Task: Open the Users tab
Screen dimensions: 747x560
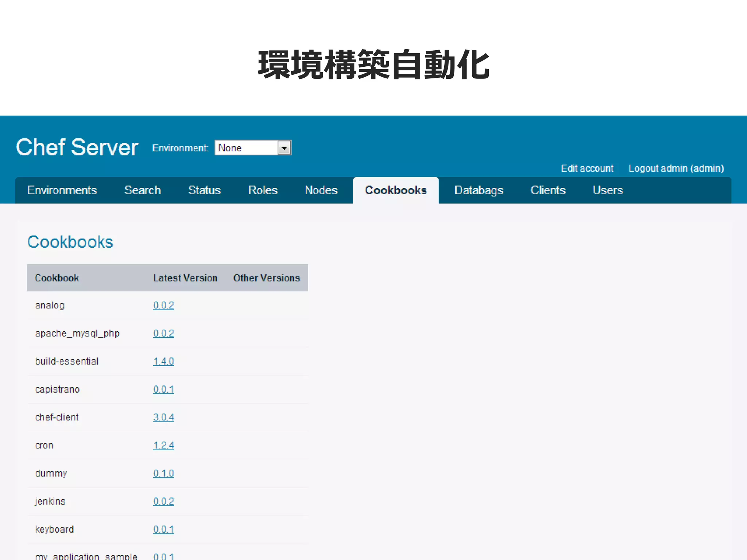Action: [608, 190]
